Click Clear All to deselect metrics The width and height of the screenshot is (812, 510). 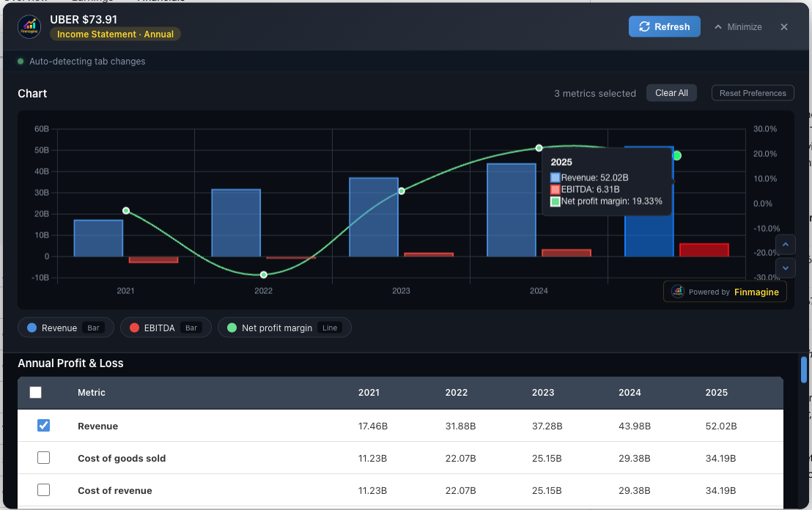click(671, 93)
